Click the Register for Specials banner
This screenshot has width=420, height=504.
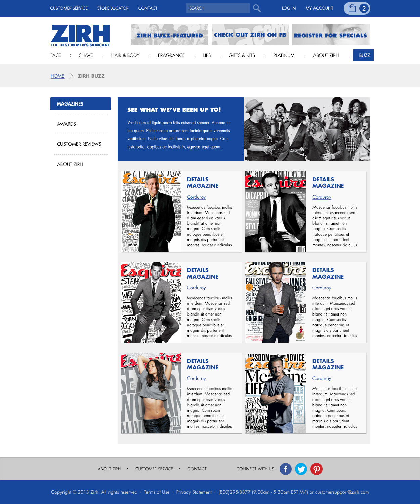[x=331, y=35]
